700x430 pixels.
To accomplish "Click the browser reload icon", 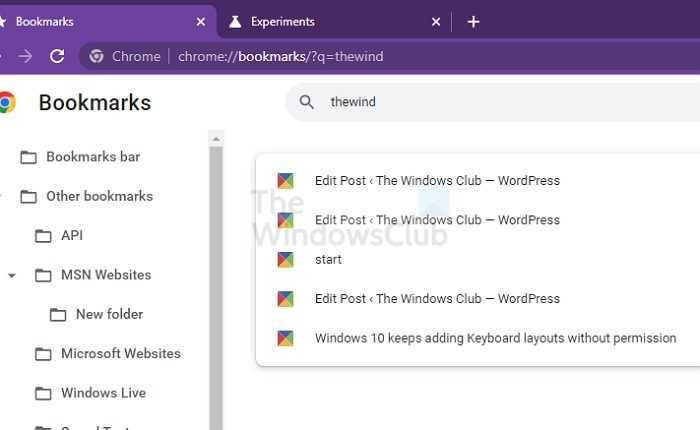I will 57,56.
